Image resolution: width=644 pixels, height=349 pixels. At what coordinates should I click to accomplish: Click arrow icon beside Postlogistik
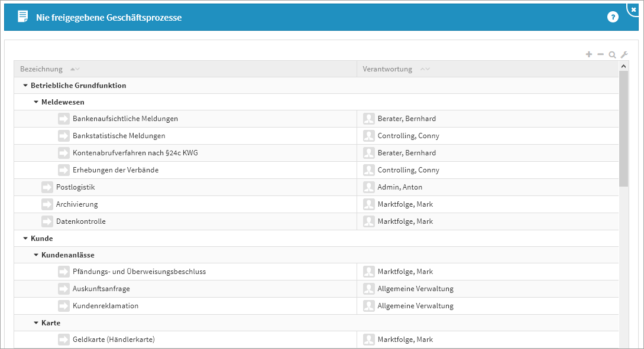point(47,187)
